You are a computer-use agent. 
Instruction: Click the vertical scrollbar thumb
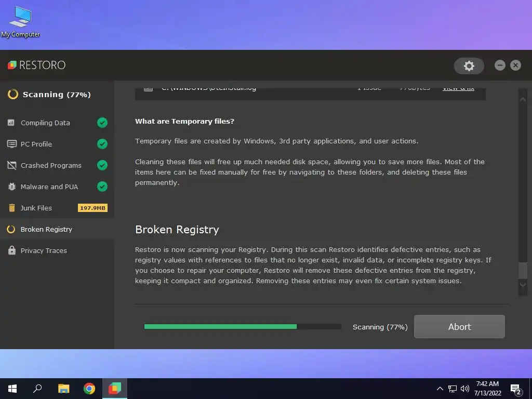pos(523,270)
